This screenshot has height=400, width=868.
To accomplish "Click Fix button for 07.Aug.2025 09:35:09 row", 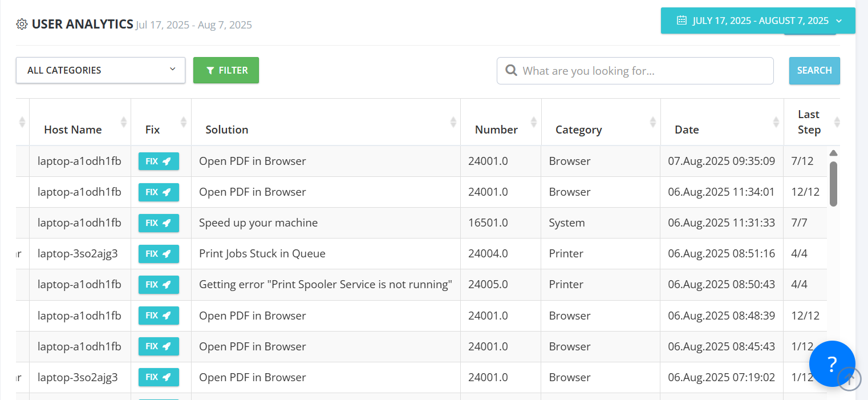I will [159, 161].
